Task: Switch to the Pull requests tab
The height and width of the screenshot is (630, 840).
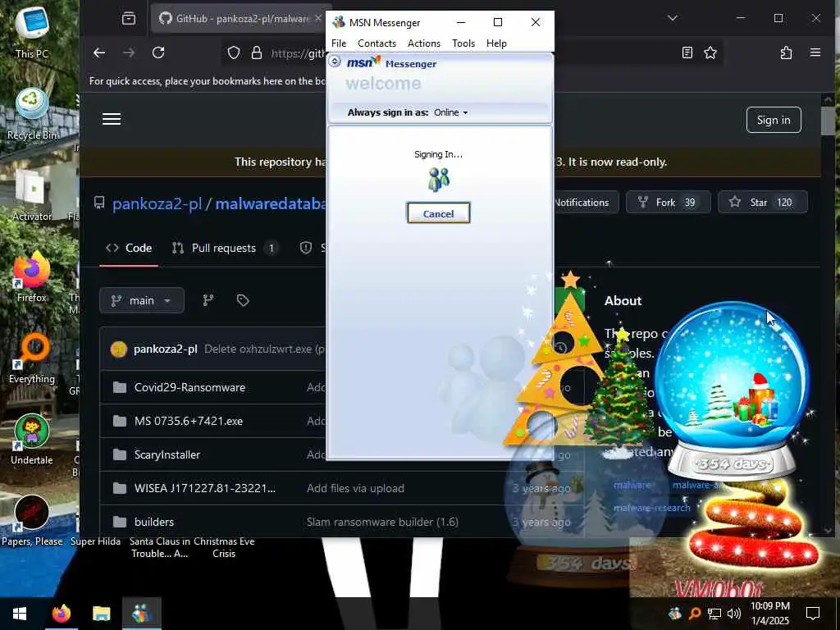Action: coord(224,248)
